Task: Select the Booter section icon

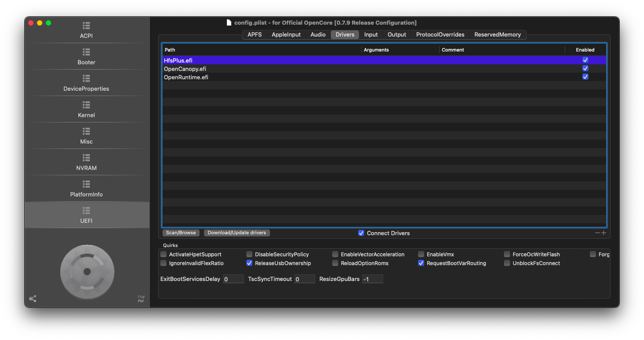Action: (86, 52)
